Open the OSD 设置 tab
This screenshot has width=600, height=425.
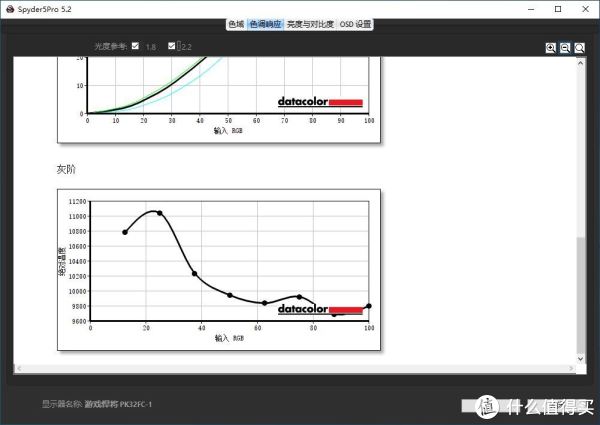click(x=355, y=23)
